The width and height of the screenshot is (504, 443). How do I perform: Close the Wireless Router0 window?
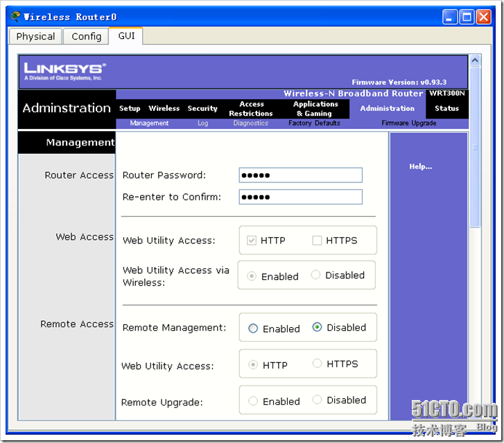tap(484, 17)
